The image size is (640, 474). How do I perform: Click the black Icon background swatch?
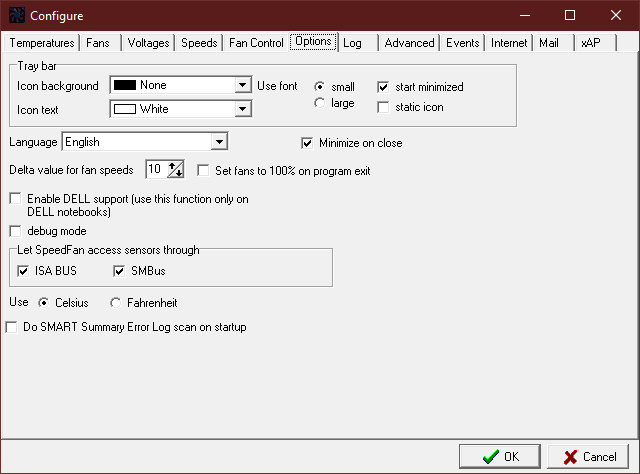coord(125,85)
